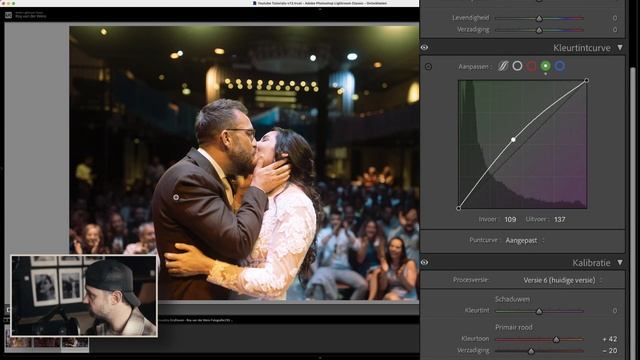Click the Lightroom Classic logo in the identity plate
Viewport: 640px width, 360px height.
pos(8,15)
